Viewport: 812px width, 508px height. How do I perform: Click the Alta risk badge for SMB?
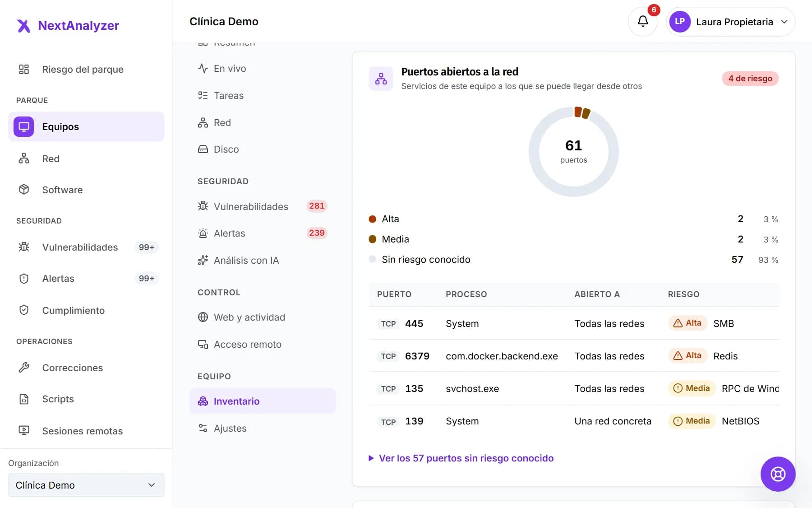(x=687, y=323)
